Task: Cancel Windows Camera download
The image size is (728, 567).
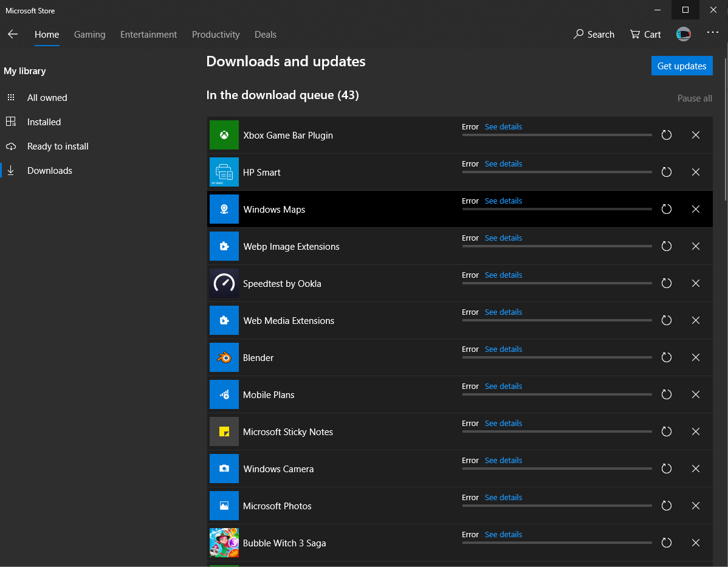Action: [696, 469]
